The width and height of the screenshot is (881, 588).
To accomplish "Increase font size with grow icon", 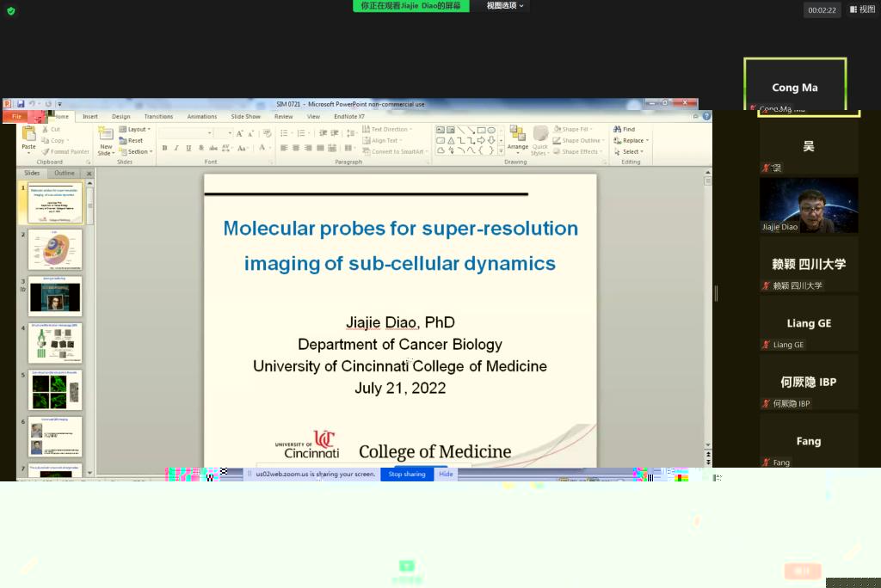I will pos(239,133).
